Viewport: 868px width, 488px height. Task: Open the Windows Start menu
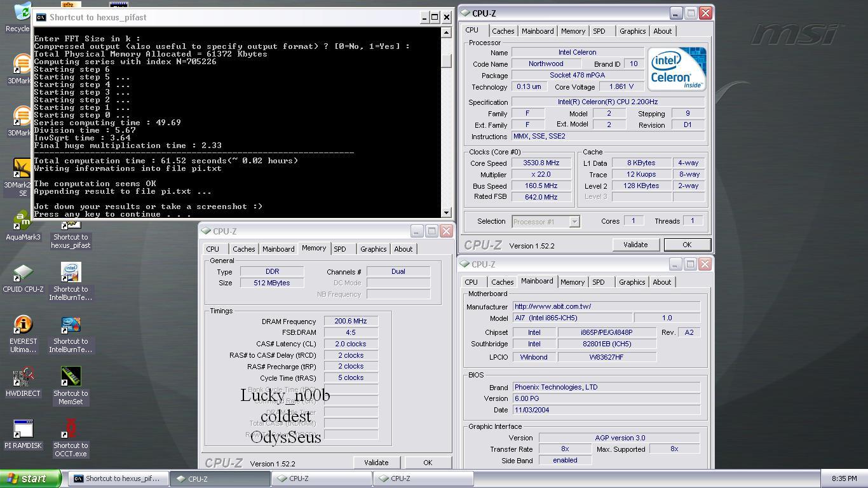point(31,478)
